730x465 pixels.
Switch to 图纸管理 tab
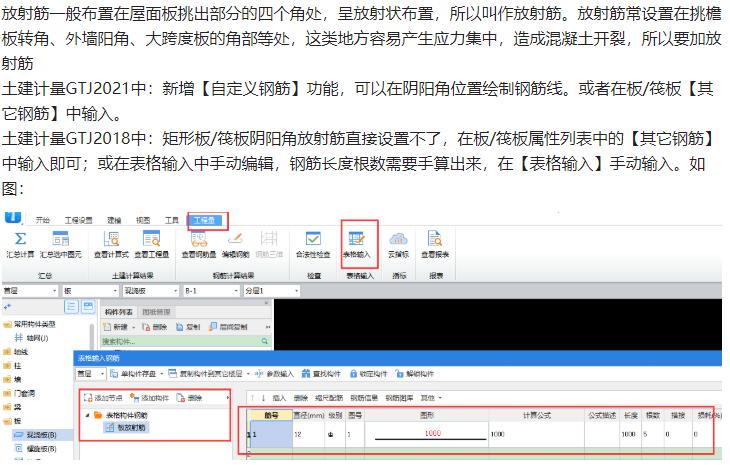(156, 312)
